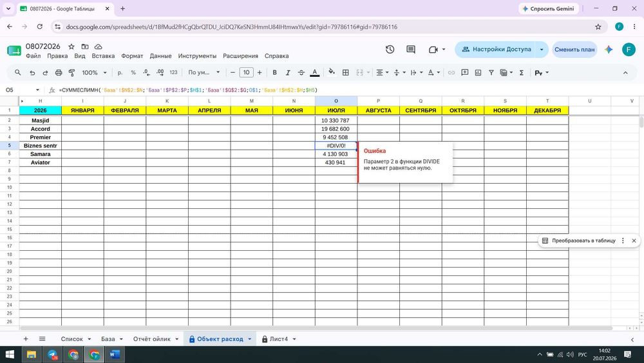Decrease font size with minus button

pyautogui.click(x=232, y=72)
